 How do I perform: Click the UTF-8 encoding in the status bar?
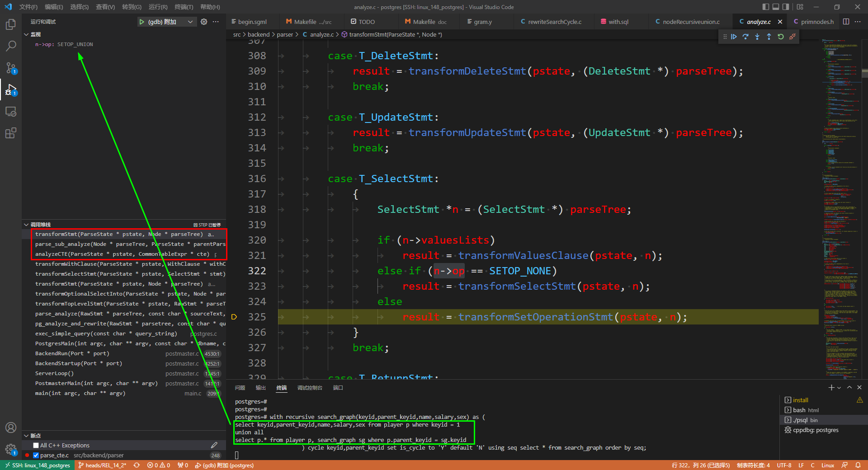[x=784, y=465]
